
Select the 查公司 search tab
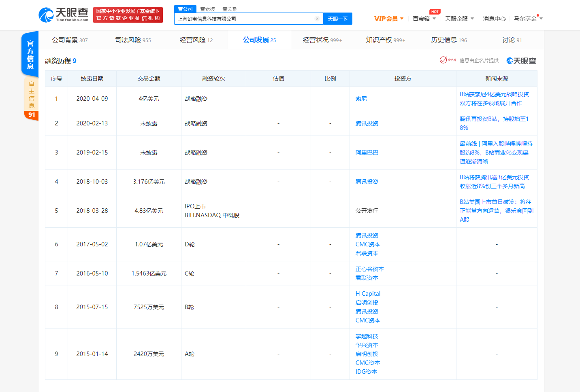(x=185, y=9)
